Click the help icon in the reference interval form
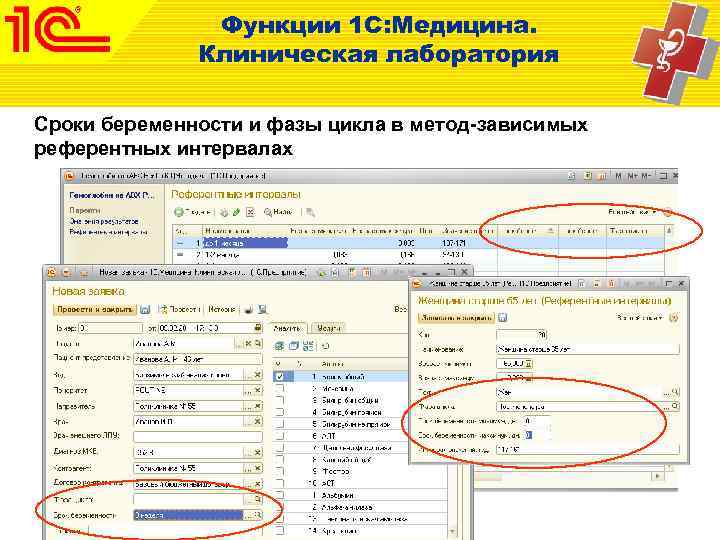Image resolution: width=720 pixels, height=540 pixels. [674, 317]
